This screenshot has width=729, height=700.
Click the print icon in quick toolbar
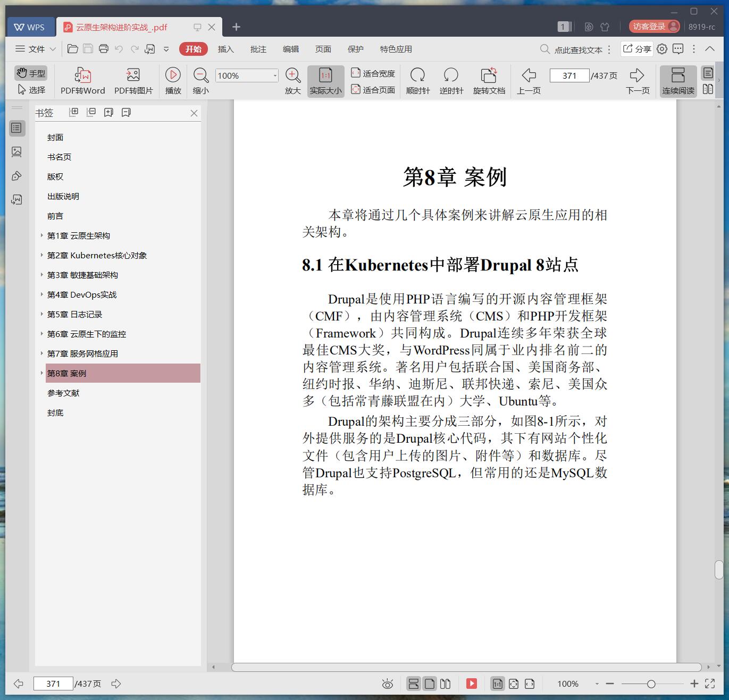click(x=104, y=49)
